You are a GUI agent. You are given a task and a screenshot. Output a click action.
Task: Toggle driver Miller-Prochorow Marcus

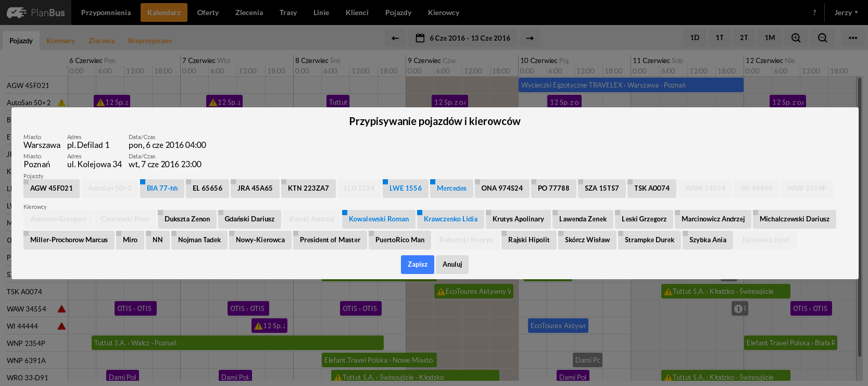(69, 240)
